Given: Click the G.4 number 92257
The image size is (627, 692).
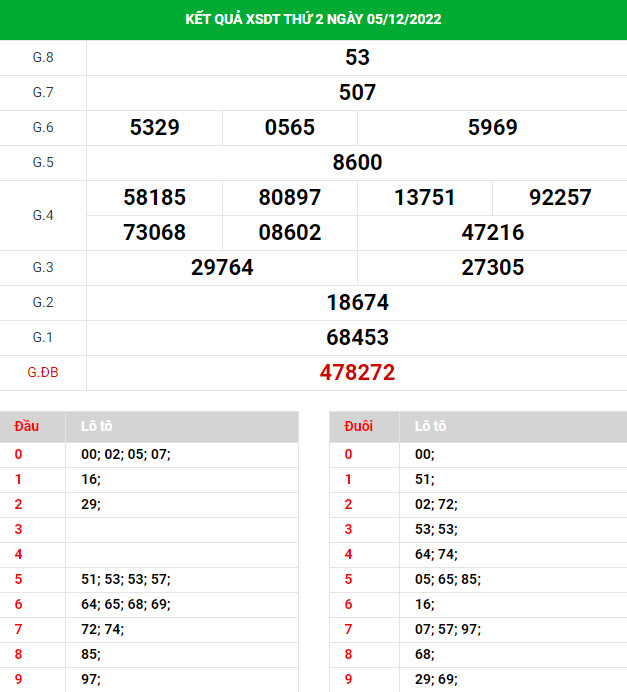Looking at the screenshot, I should (x=560, y=197).
